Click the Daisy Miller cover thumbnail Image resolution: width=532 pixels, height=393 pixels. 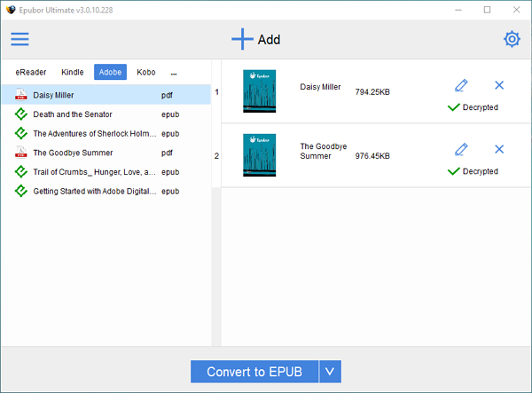[x=260, y=91]
